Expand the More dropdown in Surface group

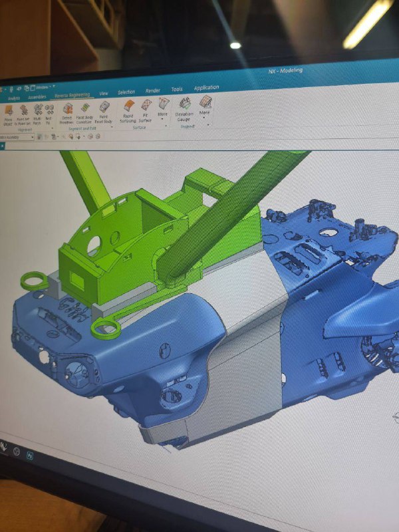point(163,108)
